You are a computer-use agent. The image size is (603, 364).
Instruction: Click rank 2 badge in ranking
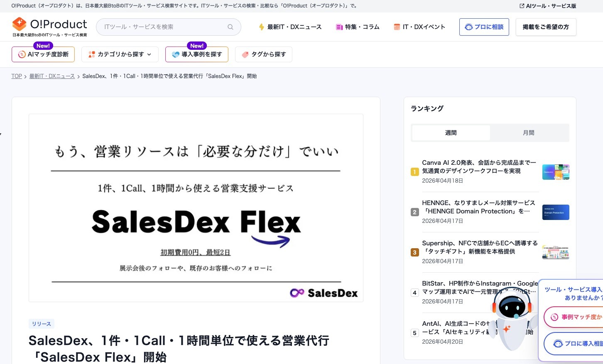coord(414,212)
